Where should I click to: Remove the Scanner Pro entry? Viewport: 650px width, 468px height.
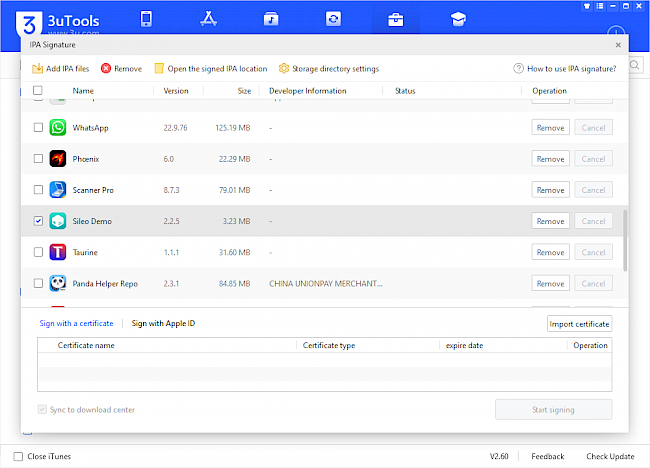[551, 190]
